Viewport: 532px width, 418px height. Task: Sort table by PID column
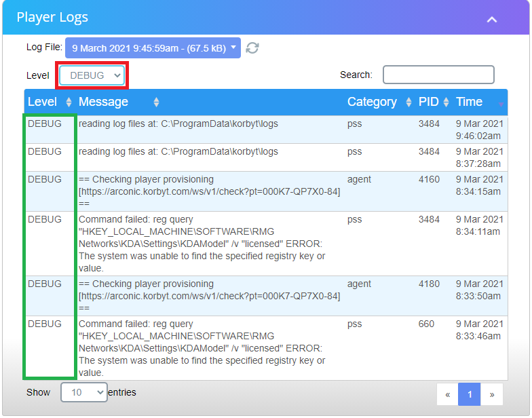point(434,102)
